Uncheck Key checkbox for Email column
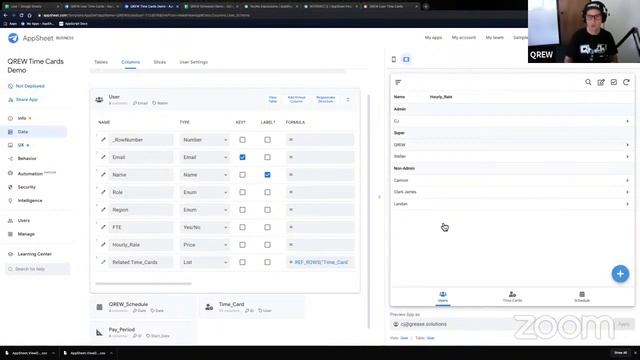 tap(242, 157)
